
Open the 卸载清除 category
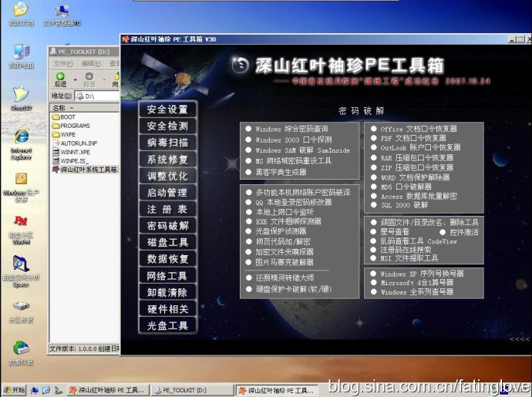pos(167,292)
